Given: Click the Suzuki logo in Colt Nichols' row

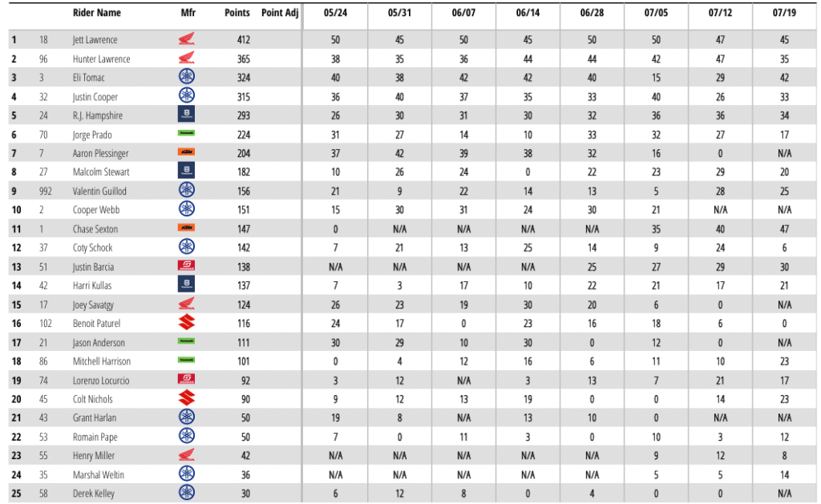Looking at the screenshot, I should point(186,398).
